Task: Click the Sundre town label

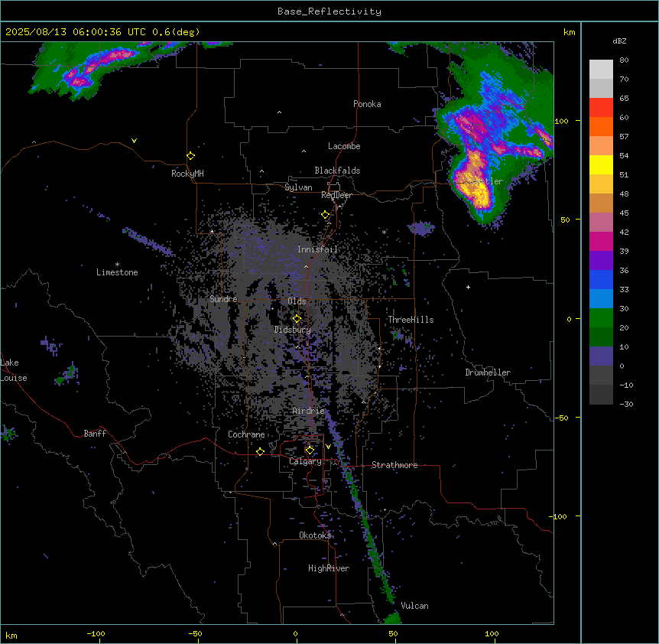Action: (223, 299)
